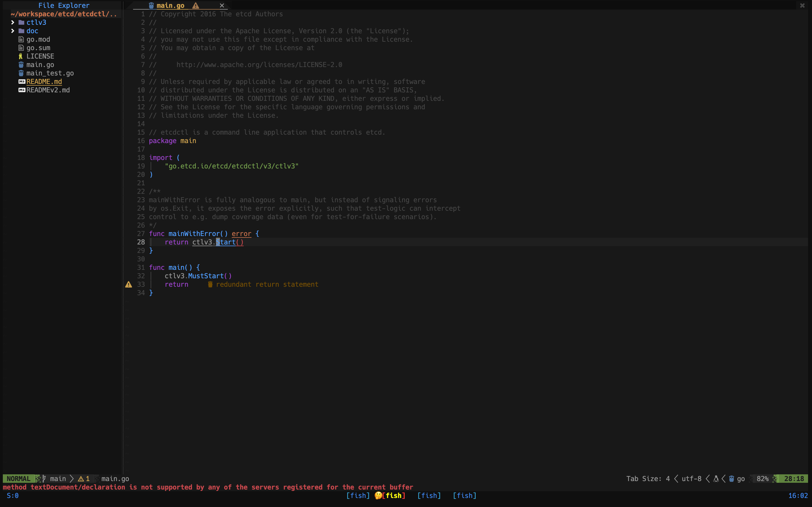Click the lock icon next to main.go file
The image size is (812, 507).
click(x=21, y=65)
